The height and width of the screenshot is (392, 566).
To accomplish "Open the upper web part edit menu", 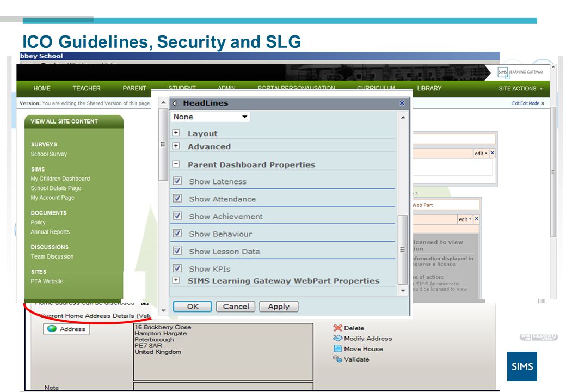I will coord(481,154).
